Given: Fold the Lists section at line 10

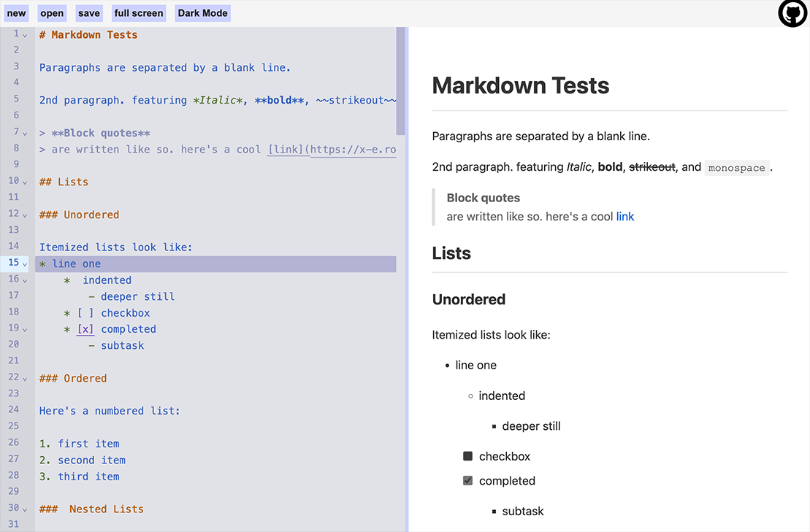Looking at the screenshot, I should (25, 182).
